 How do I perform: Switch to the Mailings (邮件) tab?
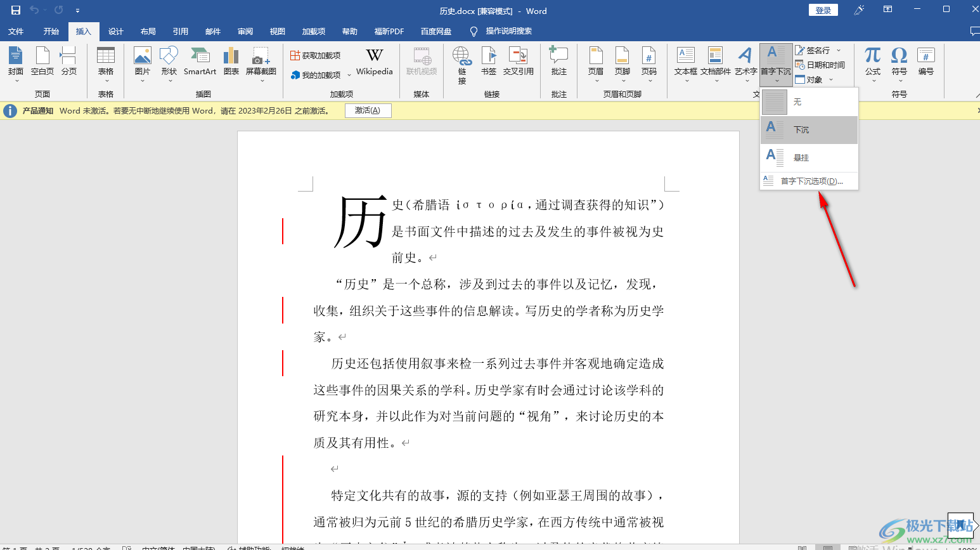[x=213, y=31]
